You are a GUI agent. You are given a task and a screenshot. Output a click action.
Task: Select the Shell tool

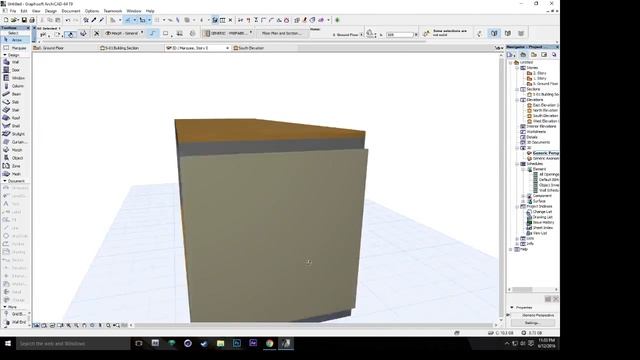[x=16, y=126]
